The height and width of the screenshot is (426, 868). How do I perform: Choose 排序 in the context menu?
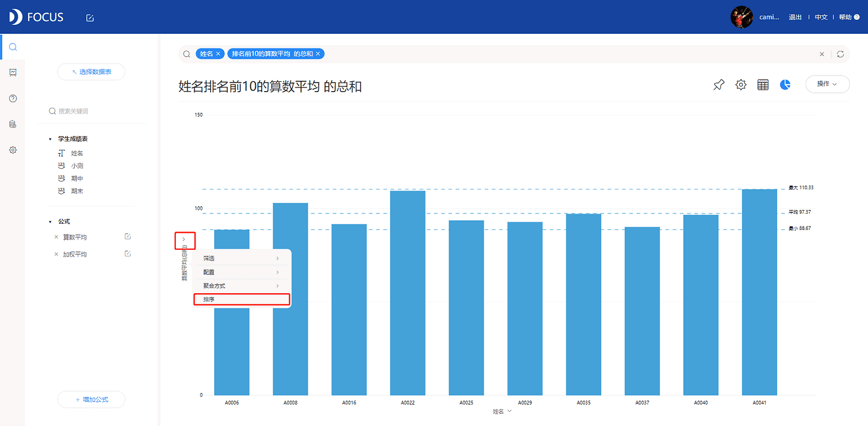tap(241, 299)
